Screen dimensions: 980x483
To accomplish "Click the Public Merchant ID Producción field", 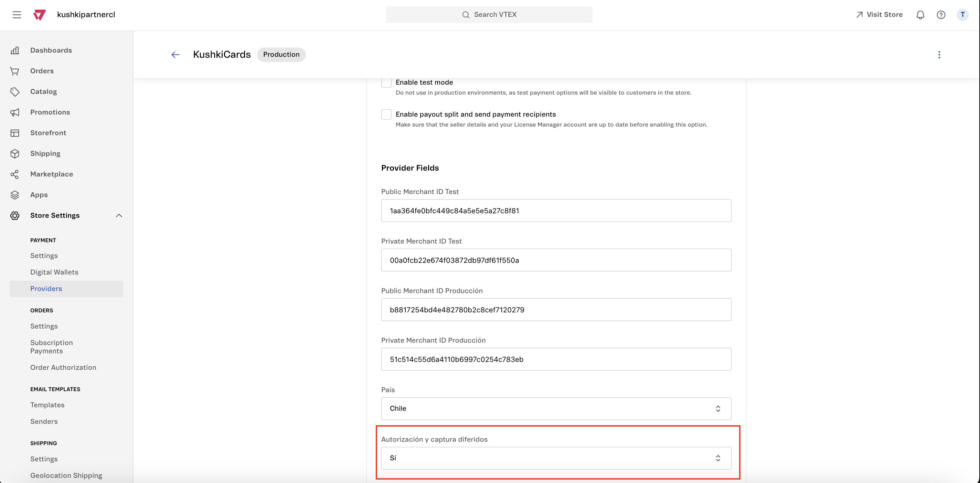I will coord(556,309).
